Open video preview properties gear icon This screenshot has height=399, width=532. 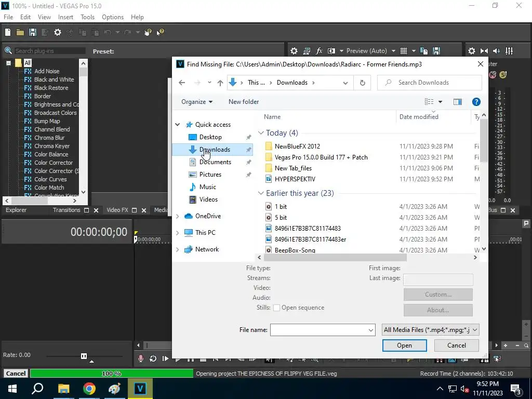click(294, 51)
